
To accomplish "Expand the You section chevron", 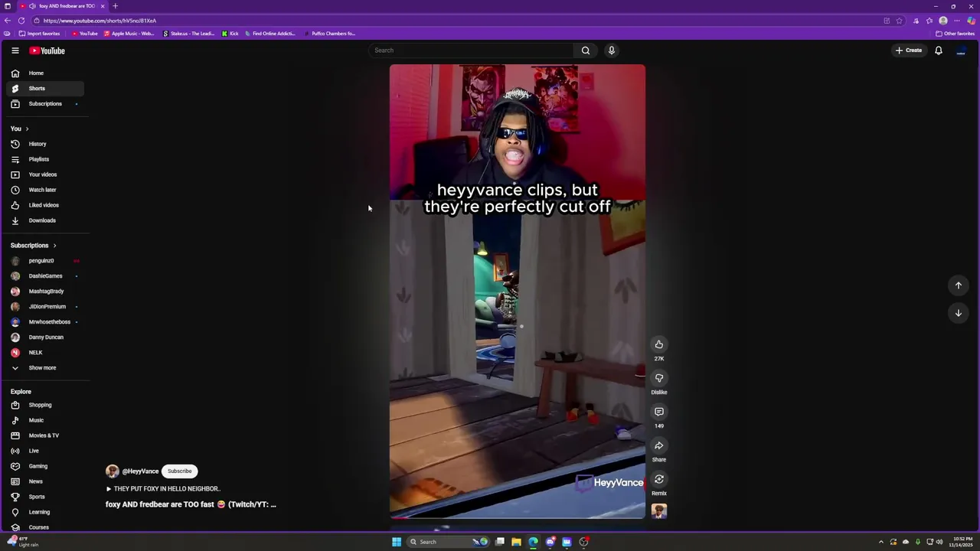I will pos(27,129).
